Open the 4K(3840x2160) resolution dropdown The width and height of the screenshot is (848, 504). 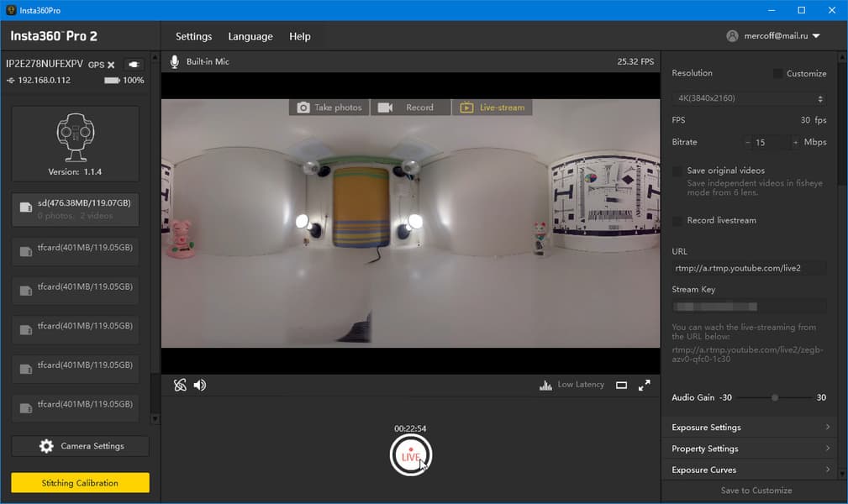[750, 98]
